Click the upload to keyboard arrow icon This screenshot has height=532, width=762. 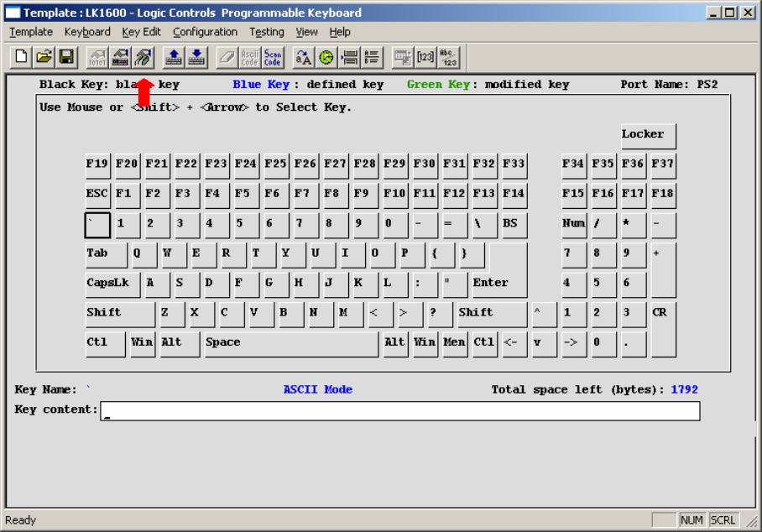[x=174, y=57]
